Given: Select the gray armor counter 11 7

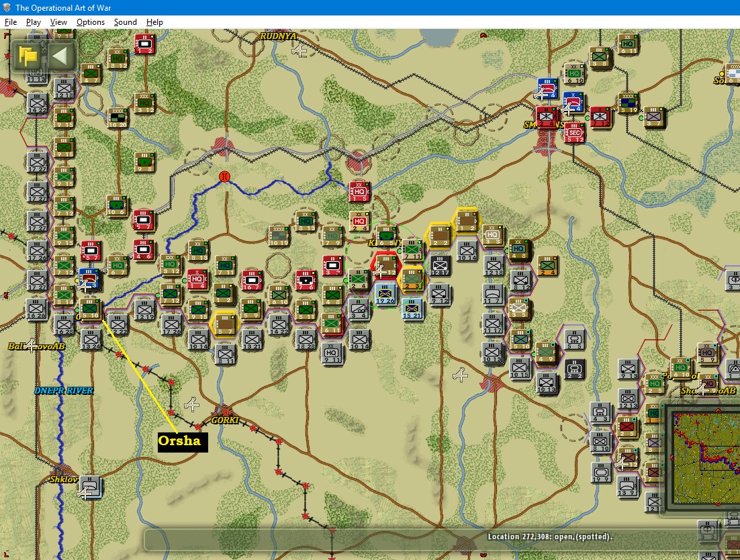Looking at the screenshot, I should [493, 294].
